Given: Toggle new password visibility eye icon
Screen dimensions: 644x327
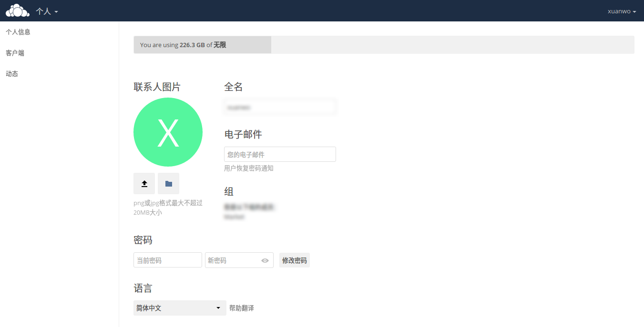Looking at the screenshot, I should coord(265,260).
